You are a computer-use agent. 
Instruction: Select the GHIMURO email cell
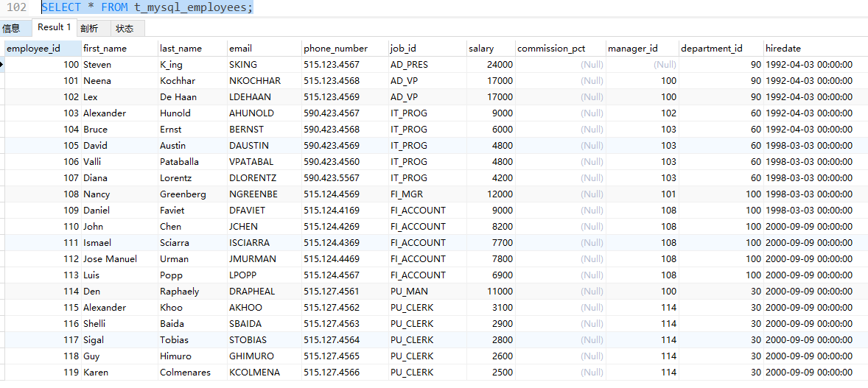(x=264, y=356)
